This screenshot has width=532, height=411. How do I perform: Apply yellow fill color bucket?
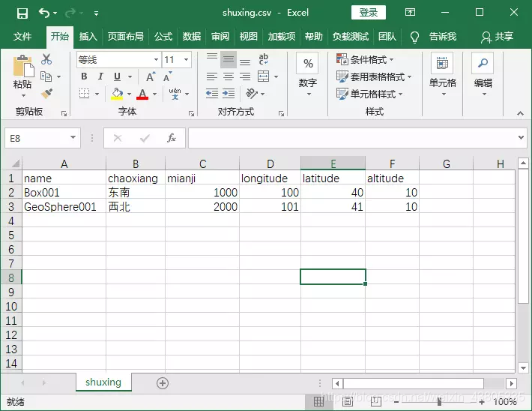[x=117, y=94]
